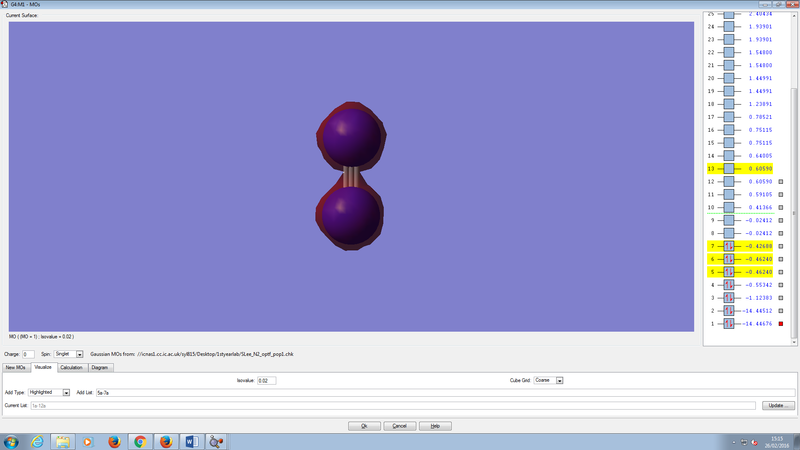800x450 pixels.
Task: Click the Isovalue input field
Action: pos(266,381)
